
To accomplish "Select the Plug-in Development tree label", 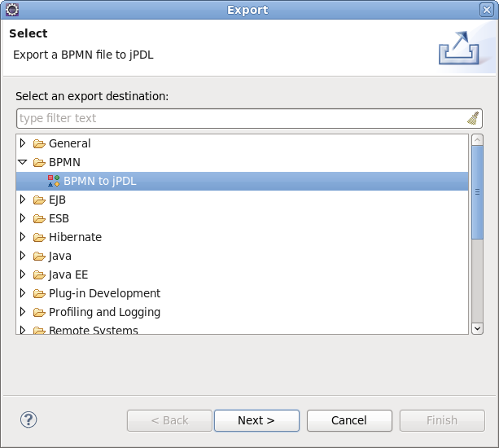I will tap(105, 293).
